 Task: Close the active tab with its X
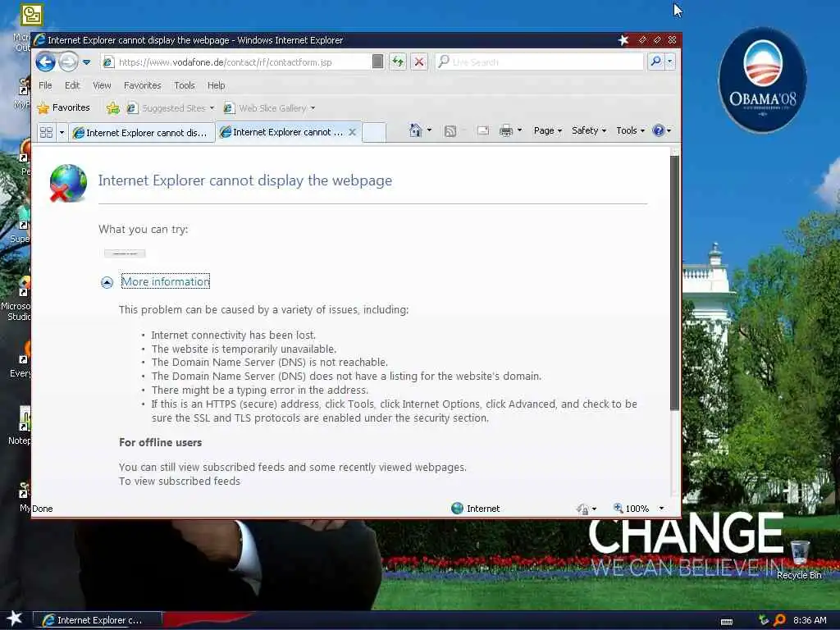pyautogui.click(x=353, y=132)
